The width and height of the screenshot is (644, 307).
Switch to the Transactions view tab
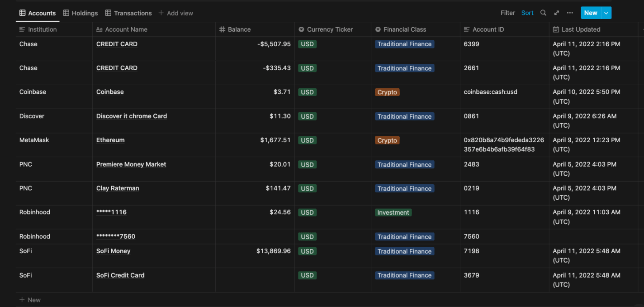(128, 13)
